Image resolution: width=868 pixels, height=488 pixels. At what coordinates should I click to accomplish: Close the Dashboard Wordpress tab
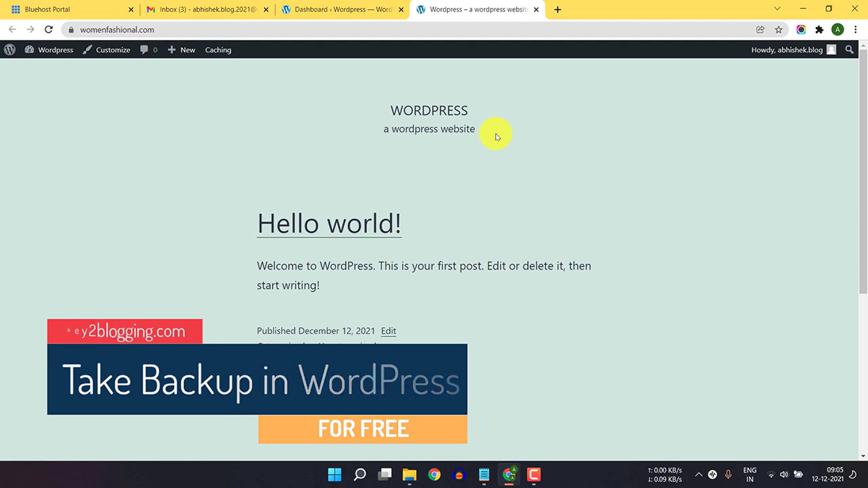click(401, 9)
